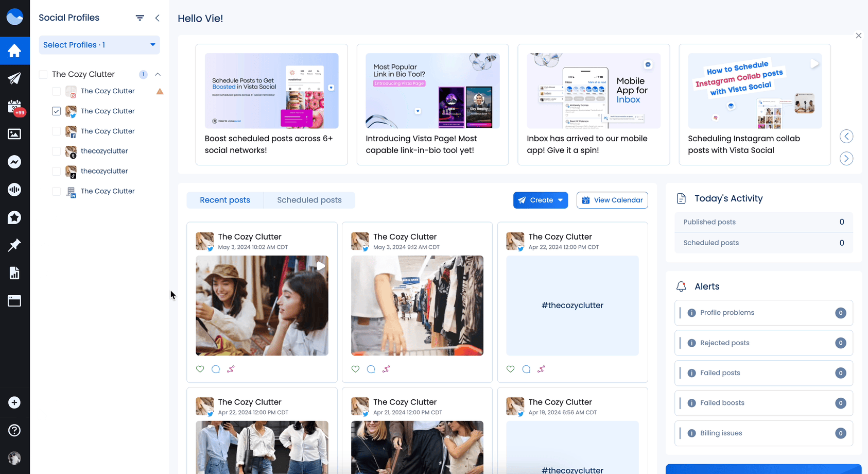Screen dimensions: 868x474
Task: Open Failed posts alert
Action: point(763,373)
